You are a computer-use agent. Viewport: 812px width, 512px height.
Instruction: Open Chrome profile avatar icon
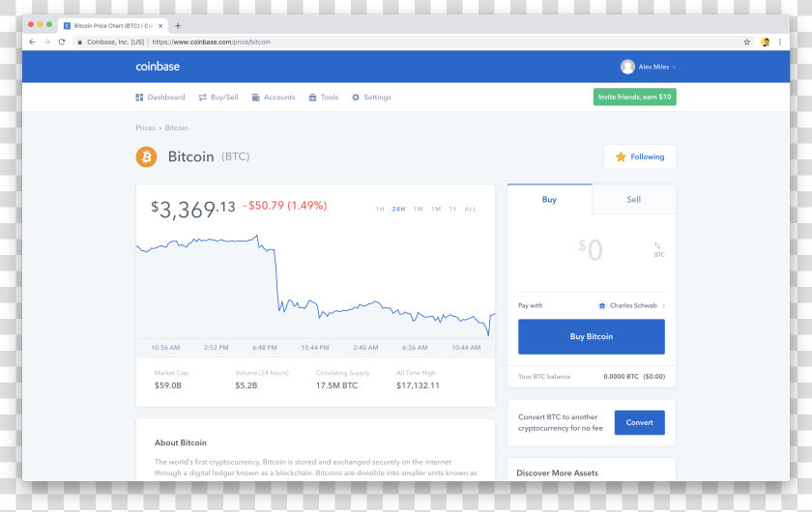pyautogui.click(x=765, y=42)
